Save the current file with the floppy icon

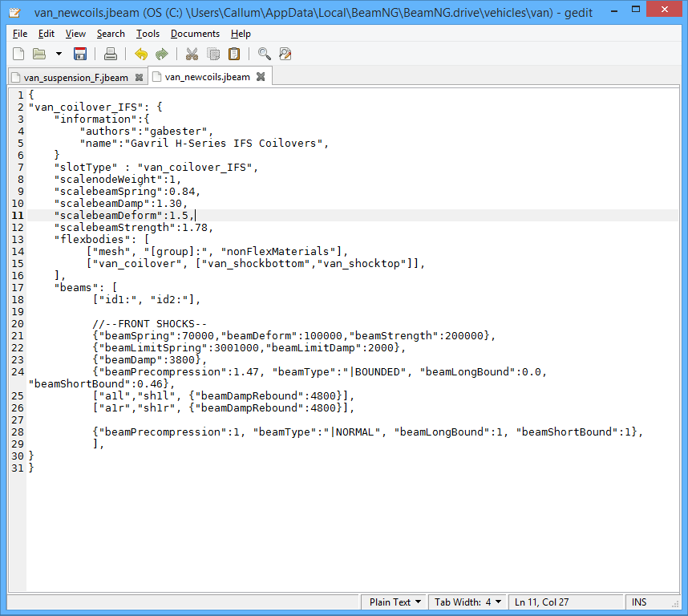pos(80,54)
